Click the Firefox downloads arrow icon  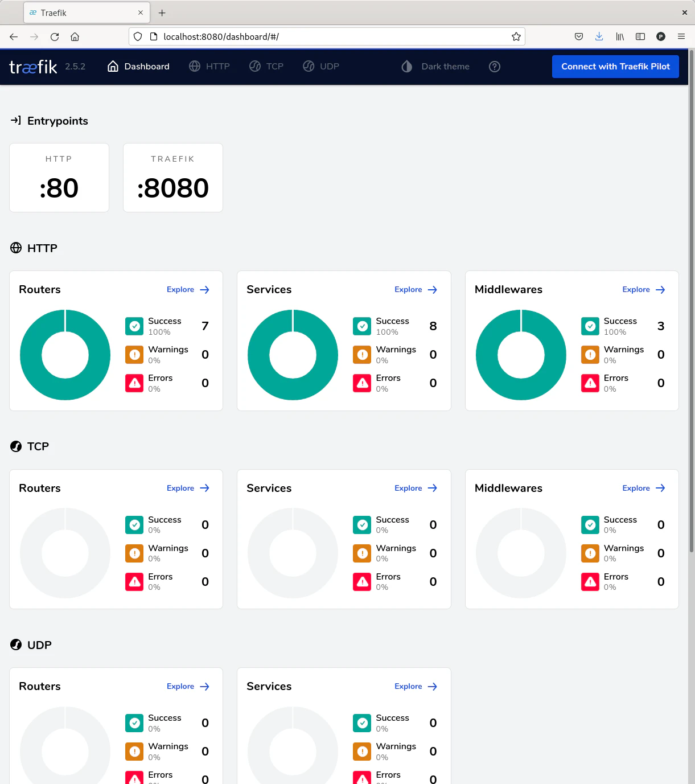click(x=599, y=36)
